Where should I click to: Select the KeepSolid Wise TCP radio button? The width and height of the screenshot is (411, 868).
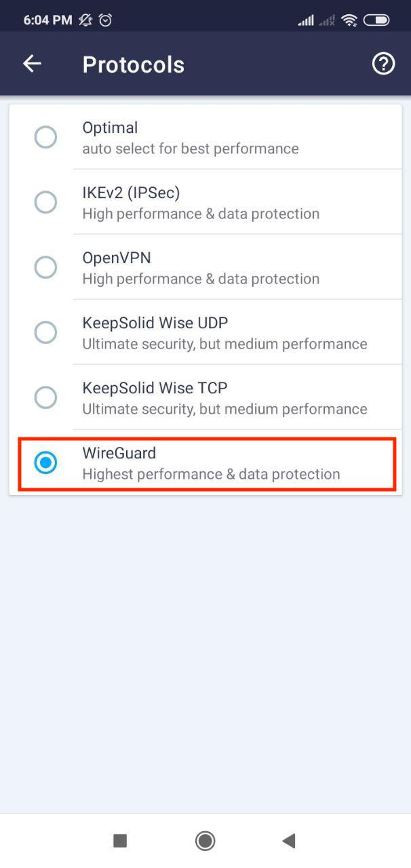tap(45, 397)
